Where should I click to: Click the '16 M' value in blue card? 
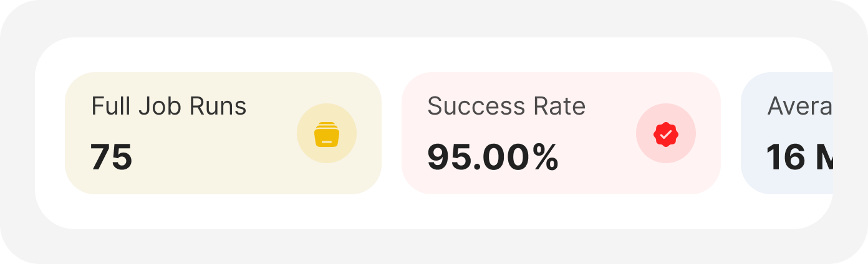[799, 157]
